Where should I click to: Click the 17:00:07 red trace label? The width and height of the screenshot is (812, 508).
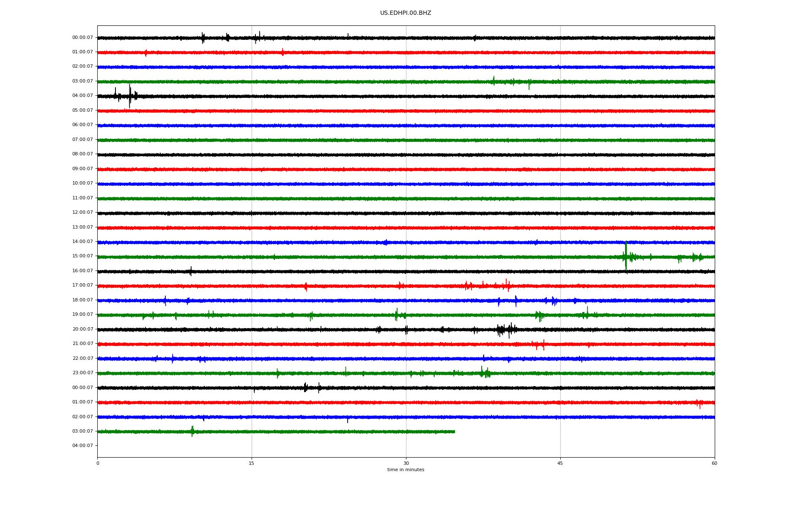click(82, 285)
